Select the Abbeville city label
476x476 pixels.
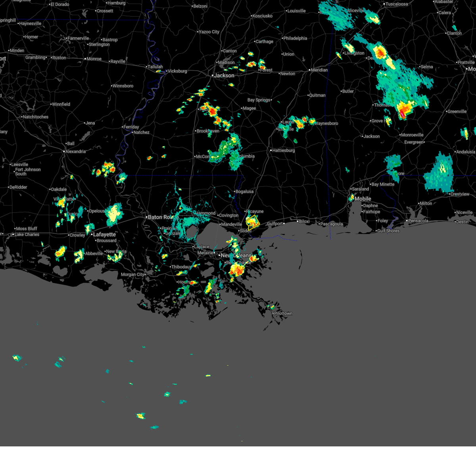(x=94, y=253)
